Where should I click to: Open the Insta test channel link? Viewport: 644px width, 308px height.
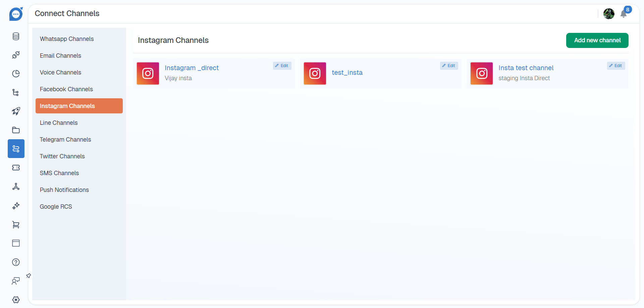(526, 68)
